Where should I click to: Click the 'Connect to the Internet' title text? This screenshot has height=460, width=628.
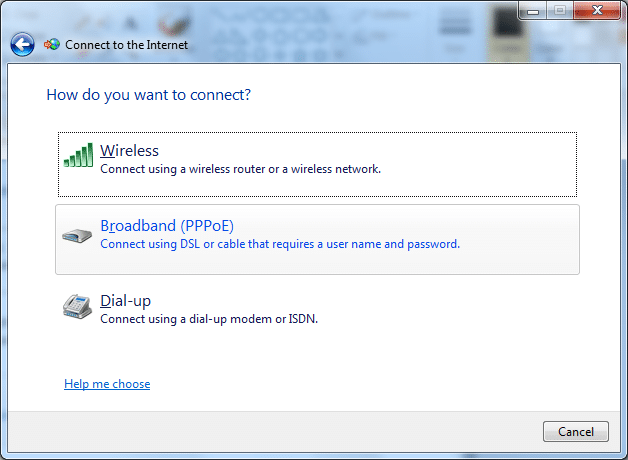click(x=127, y=45)
